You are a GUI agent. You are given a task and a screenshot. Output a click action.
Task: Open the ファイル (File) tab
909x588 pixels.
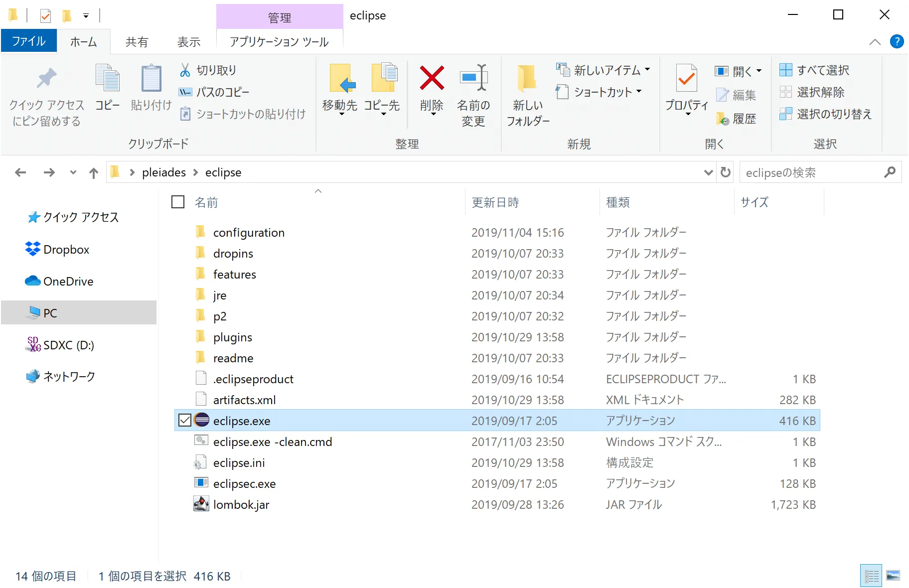pyautogui.click(x=28, y=41)
